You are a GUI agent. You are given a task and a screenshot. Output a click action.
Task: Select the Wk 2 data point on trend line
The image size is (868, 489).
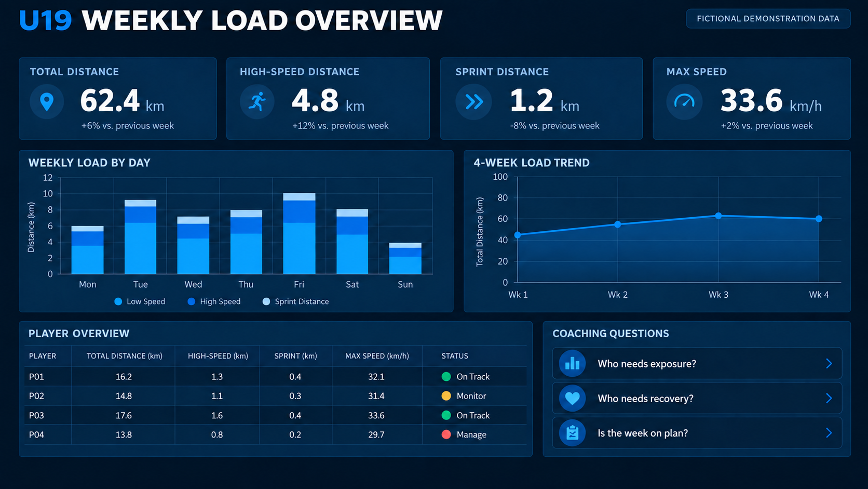(618, 224)
